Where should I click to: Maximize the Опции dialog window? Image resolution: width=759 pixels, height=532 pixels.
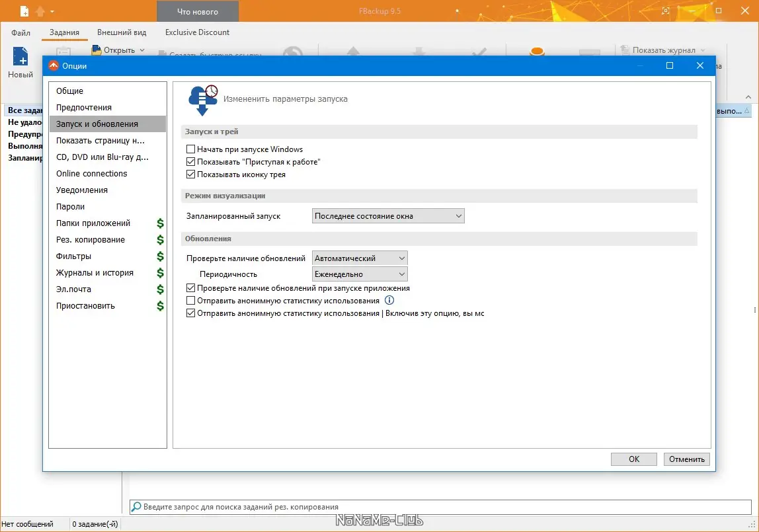click(670, 65)
